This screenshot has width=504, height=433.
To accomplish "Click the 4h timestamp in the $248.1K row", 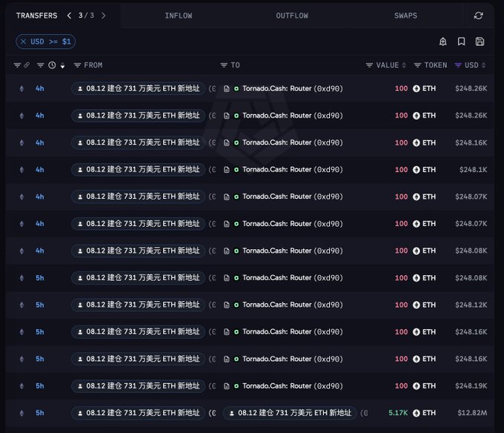I will (x=40, y=169).
